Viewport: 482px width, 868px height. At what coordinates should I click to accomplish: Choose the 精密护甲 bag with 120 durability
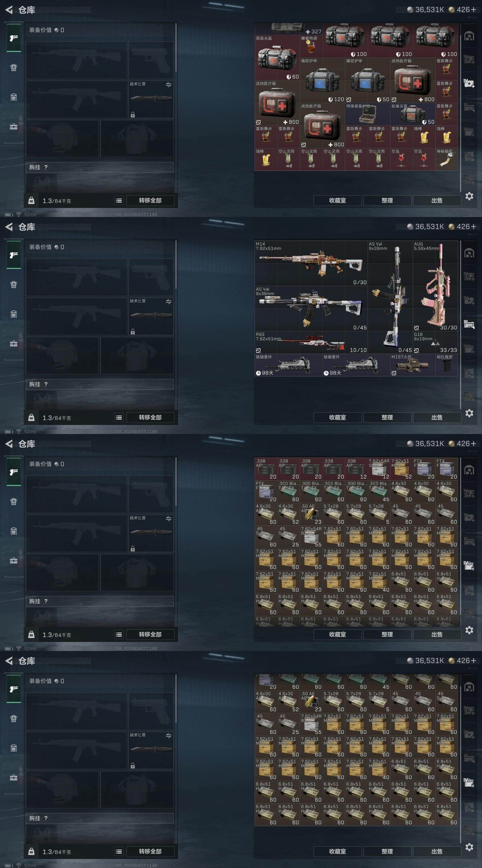[x=322, y=80]
